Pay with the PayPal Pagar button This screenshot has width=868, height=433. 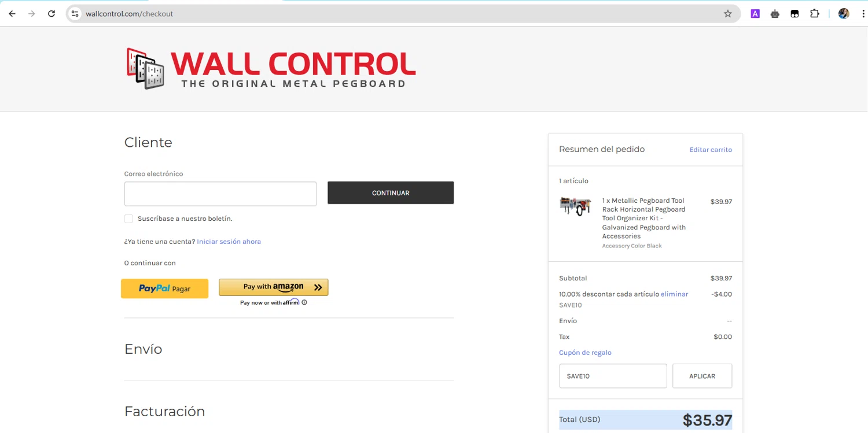point(164,288)
